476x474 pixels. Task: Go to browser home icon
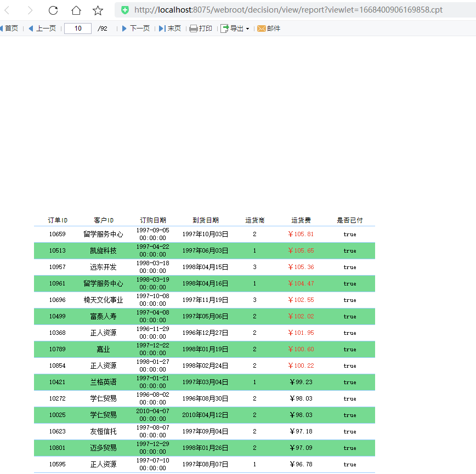(x=76, y=10)
